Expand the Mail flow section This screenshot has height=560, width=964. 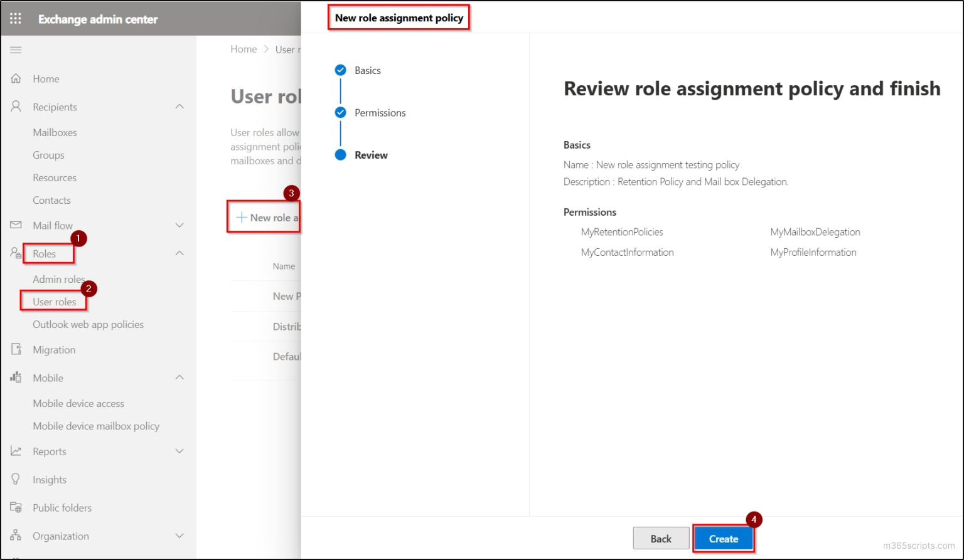180,225
